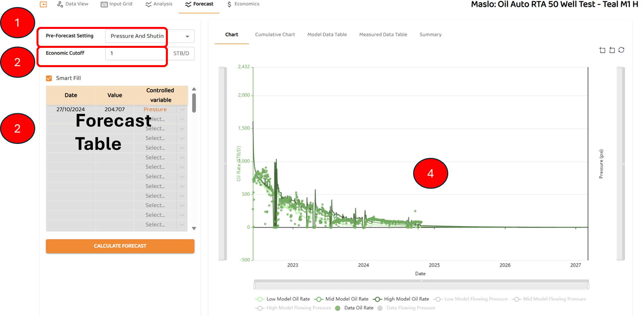Click the date range zoom slider below chart
This screenshot has width=644, height=316.
(421, 285)
